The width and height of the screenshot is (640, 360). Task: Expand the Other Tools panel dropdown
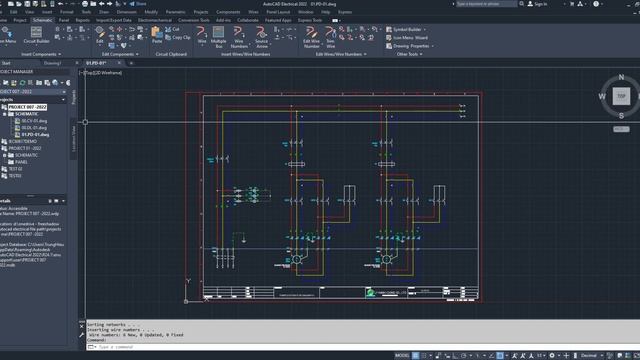421,54
